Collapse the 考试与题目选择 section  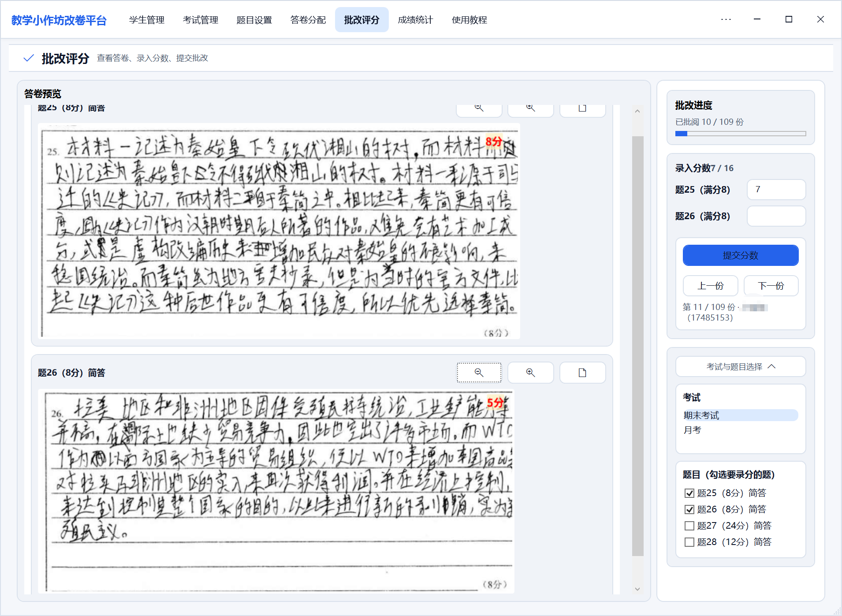pos(741,366)
